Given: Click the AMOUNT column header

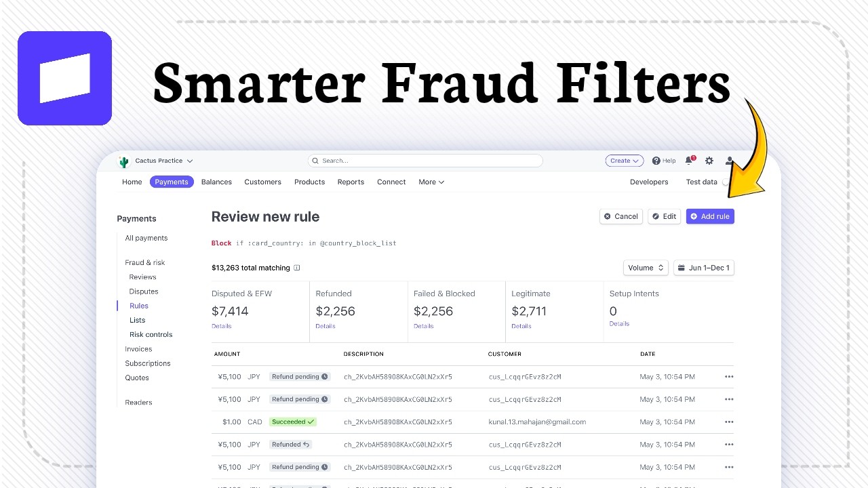Looking at the screenshot, I should coord(227,354).
